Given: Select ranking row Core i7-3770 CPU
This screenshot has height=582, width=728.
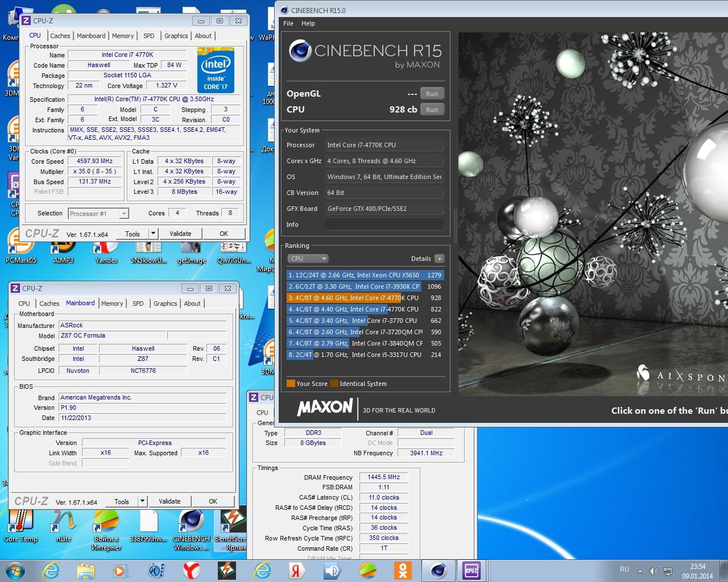Looking at the screenshot, I should (x=365, y=321).
